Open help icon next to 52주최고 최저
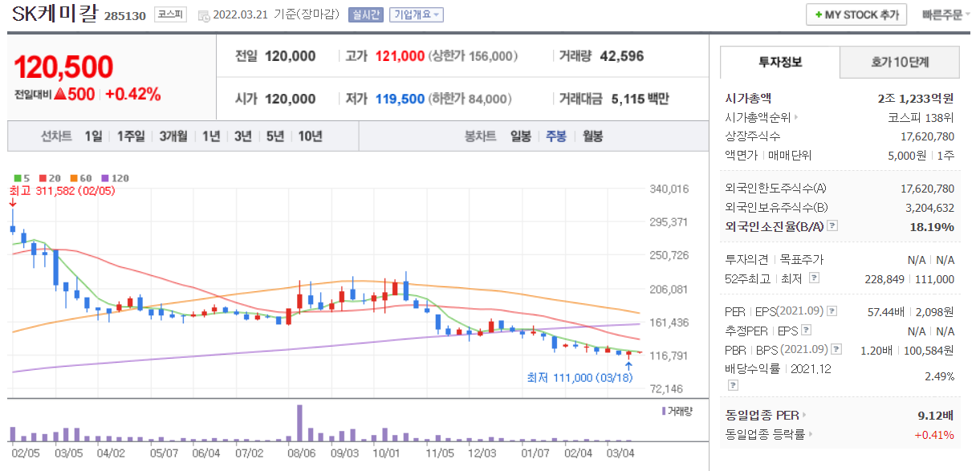The height and width of the screenshot is (471, 980). click(x=815, y=278)
